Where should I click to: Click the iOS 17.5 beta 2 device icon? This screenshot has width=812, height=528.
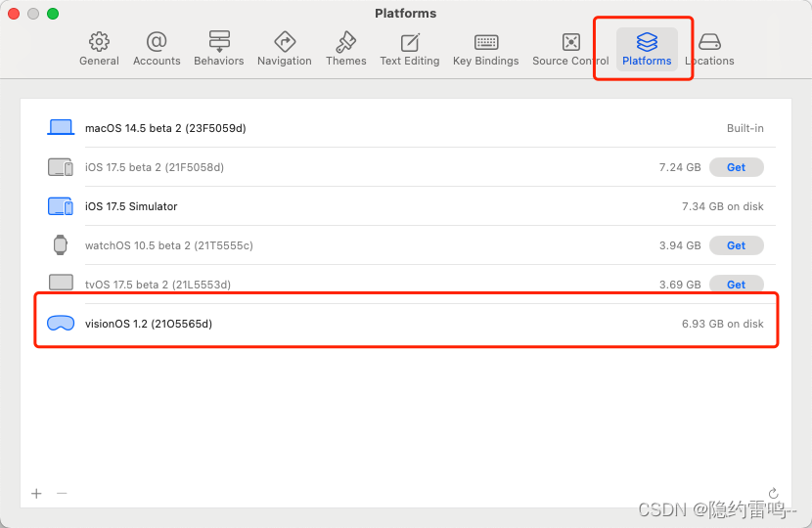click(61, 167)
